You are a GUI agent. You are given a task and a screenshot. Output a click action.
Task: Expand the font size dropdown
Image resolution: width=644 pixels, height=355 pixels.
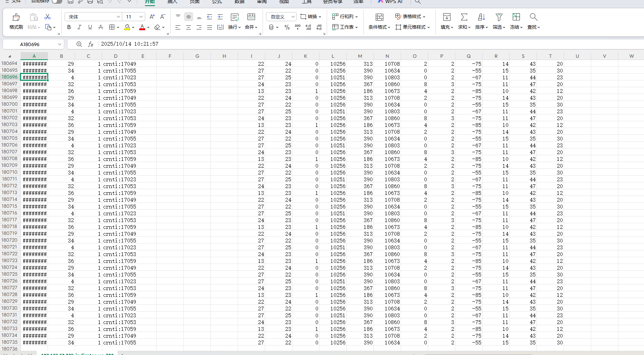click(x=141, y=17)
